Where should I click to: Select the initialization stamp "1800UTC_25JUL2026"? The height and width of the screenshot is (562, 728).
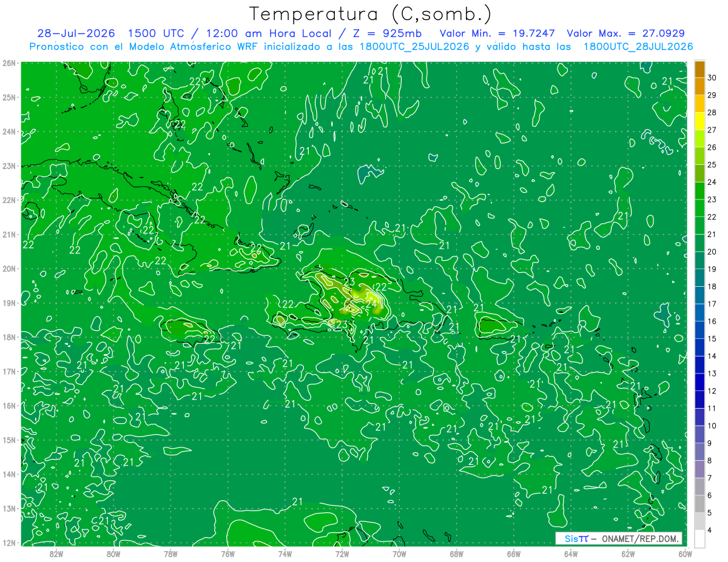click(414, 47)
